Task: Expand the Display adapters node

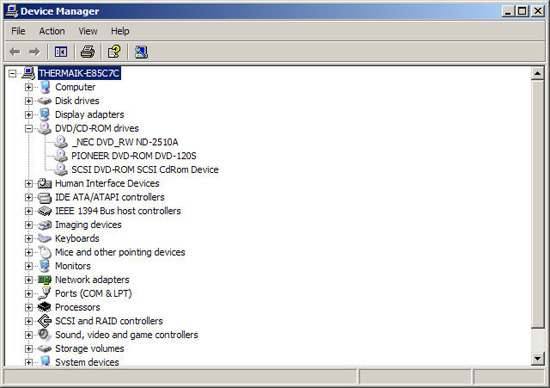Action: tap(29, 115)
